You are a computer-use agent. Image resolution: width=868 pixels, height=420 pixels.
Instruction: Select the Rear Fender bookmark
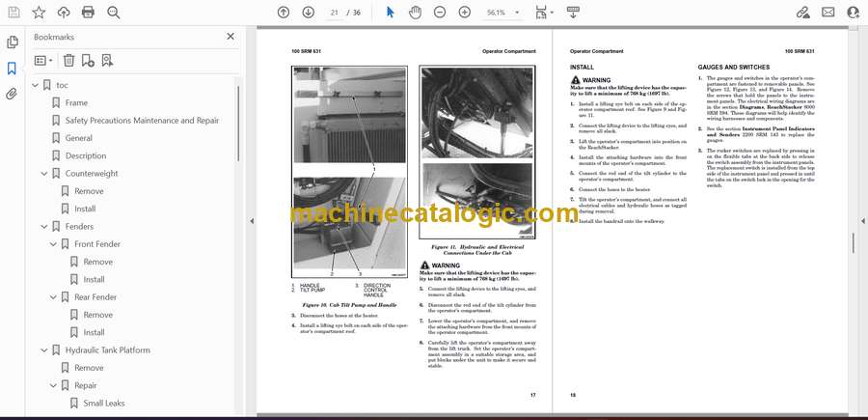coord(95,297)
